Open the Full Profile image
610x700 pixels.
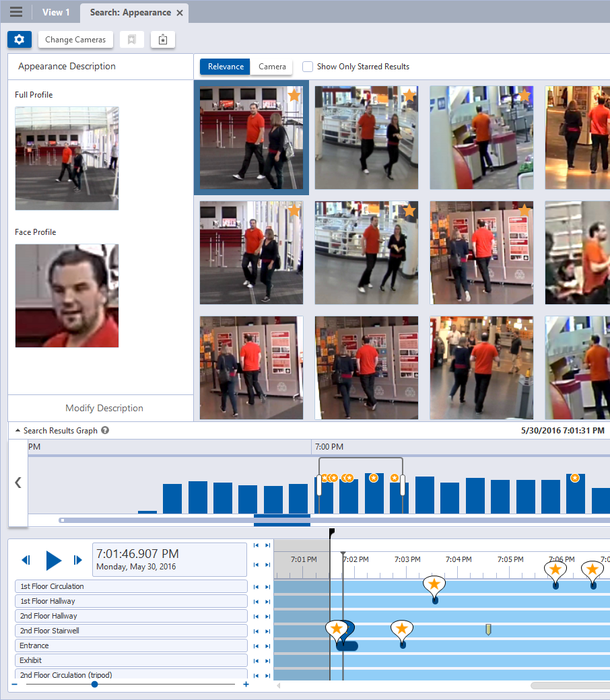(67, 158)
